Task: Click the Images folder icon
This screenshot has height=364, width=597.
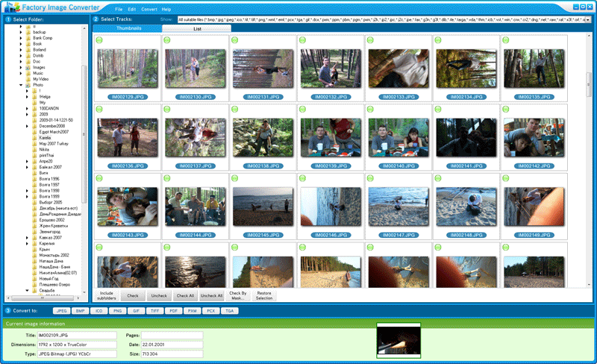Action: tap(28, 67)
